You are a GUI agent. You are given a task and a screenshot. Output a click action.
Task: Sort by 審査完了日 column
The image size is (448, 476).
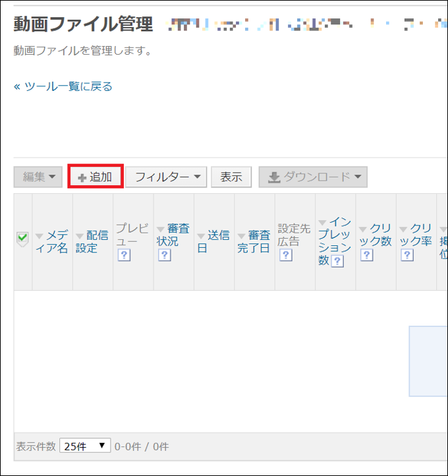254,242
